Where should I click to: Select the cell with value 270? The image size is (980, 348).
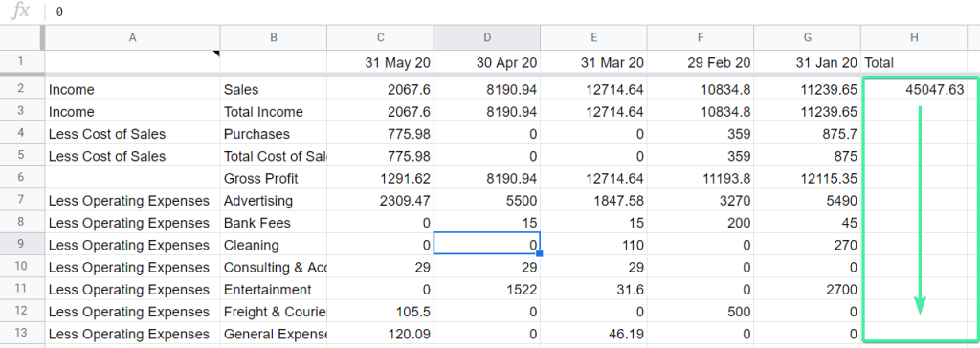tap(808, 245)
